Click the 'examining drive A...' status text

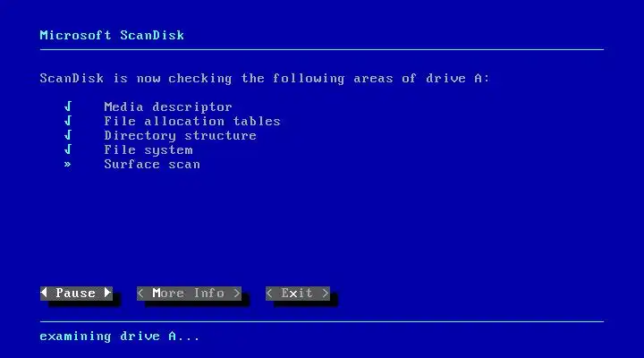point(120,337)
